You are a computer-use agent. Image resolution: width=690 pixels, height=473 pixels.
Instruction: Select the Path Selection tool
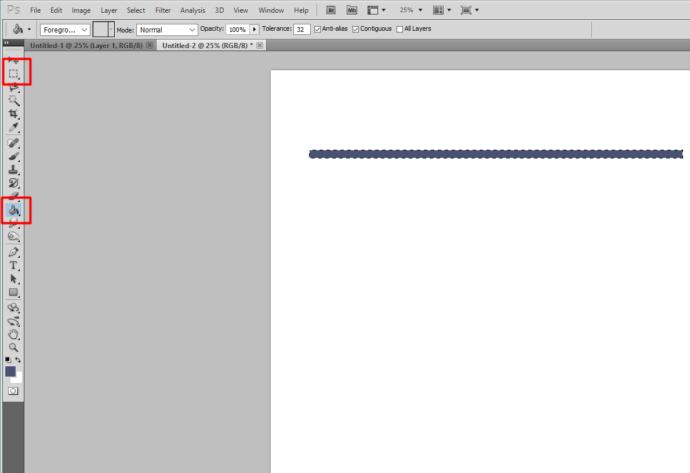13,279
